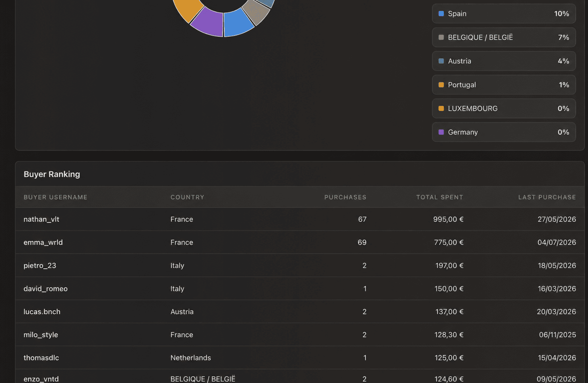Open buyer nathan_vlt
The width and height of the screenshot is (588, 383).
[x=41, y=219]
